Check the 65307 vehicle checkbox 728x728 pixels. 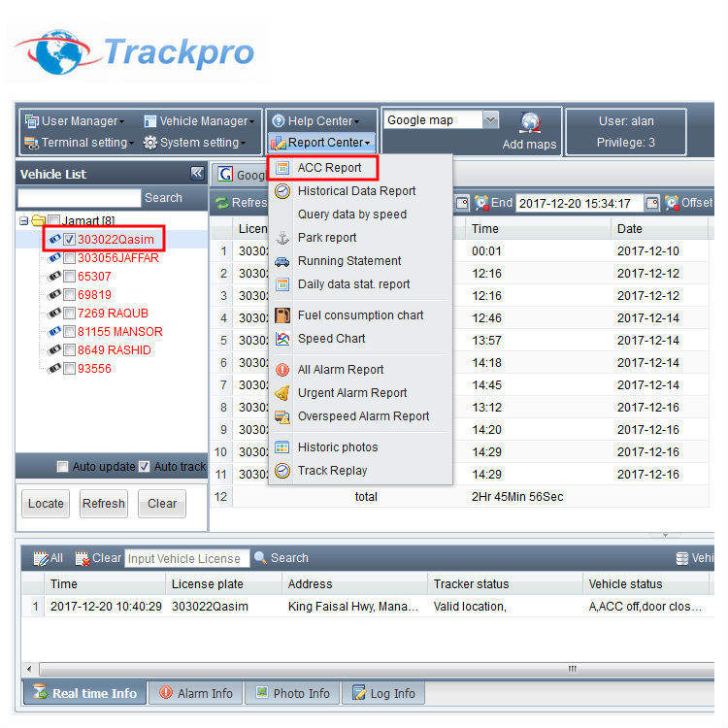[69, 277]
